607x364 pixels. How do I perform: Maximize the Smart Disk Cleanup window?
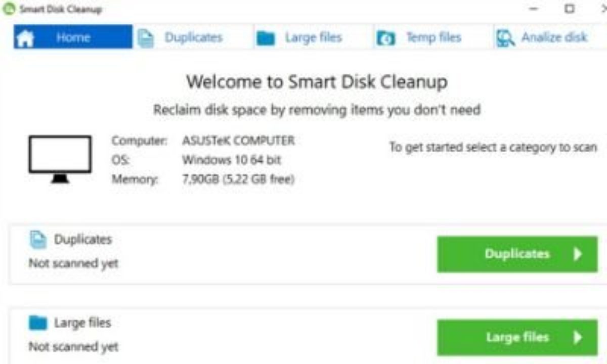(570, 9)
